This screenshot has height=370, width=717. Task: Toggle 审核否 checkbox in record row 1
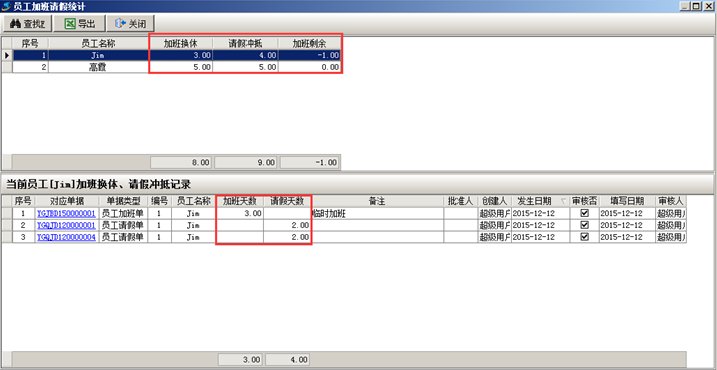click(584, 213)
